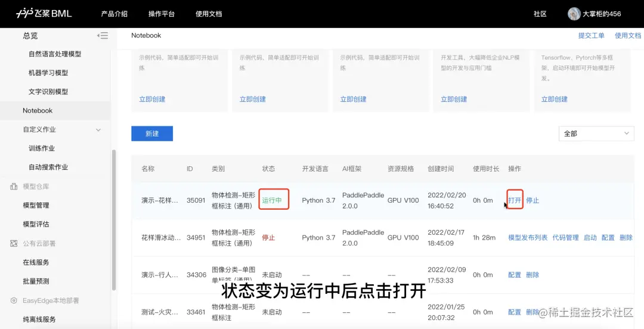This screenshot has width=644, height=329.
Task: Click the notebook name 花样滑冰动…
Action: pyautogui.click(x=161, y=237)
